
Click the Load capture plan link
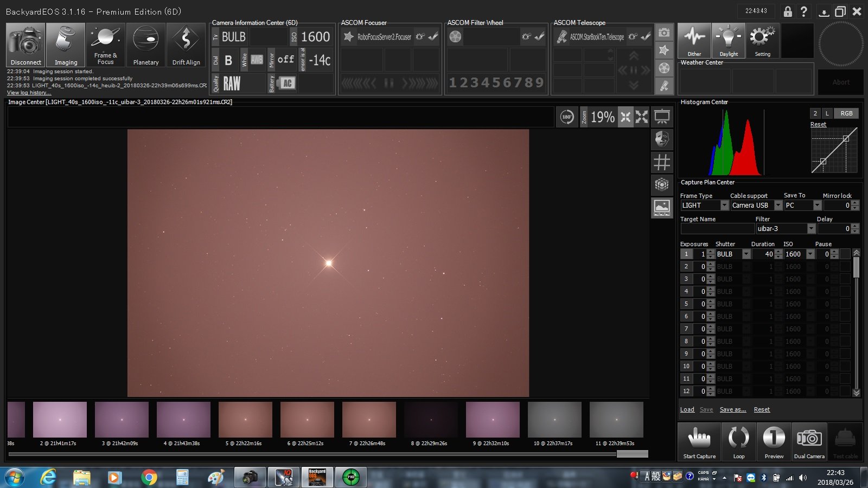(x=687, y=409)
